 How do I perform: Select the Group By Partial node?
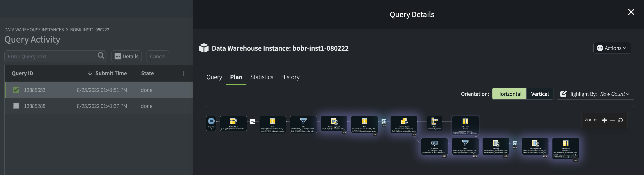[535, 146]
